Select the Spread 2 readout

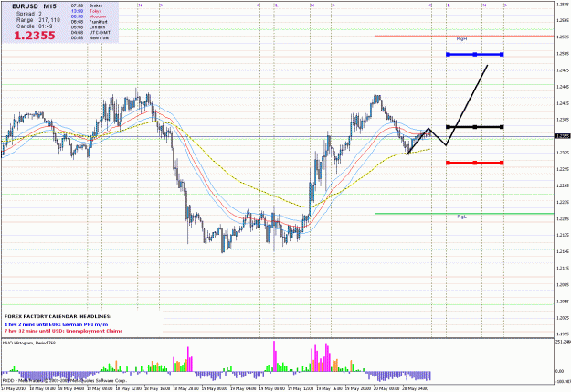pyautogui.click(x=28, y=14)
